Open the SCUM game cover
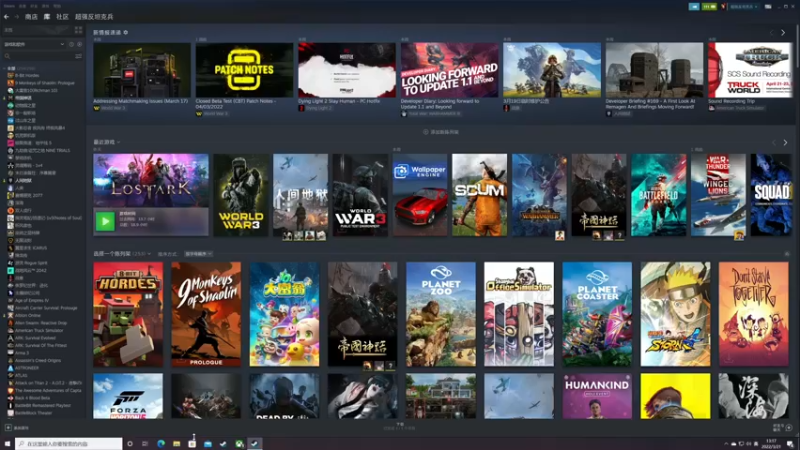 [x=480, y=195]
